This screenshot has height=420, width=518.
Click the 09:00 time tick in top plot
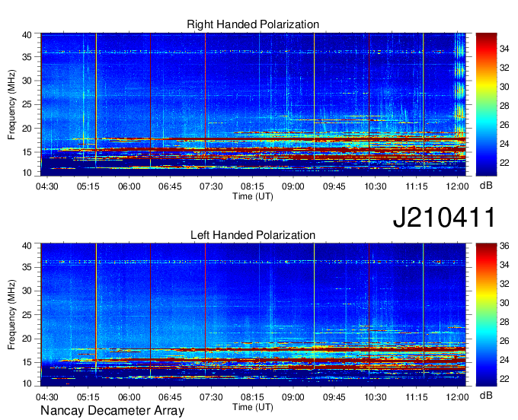pos(293,186)
